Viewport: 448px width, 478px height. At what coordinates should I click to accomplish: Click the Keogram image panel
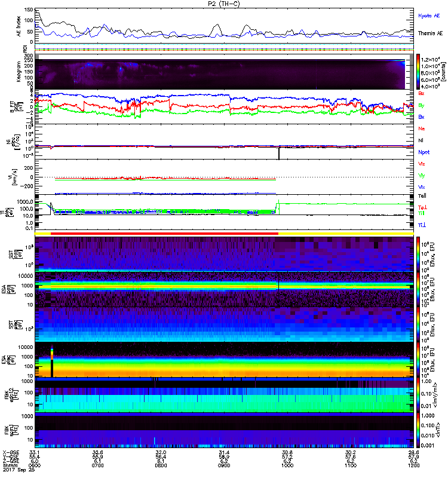click(220, 74)
